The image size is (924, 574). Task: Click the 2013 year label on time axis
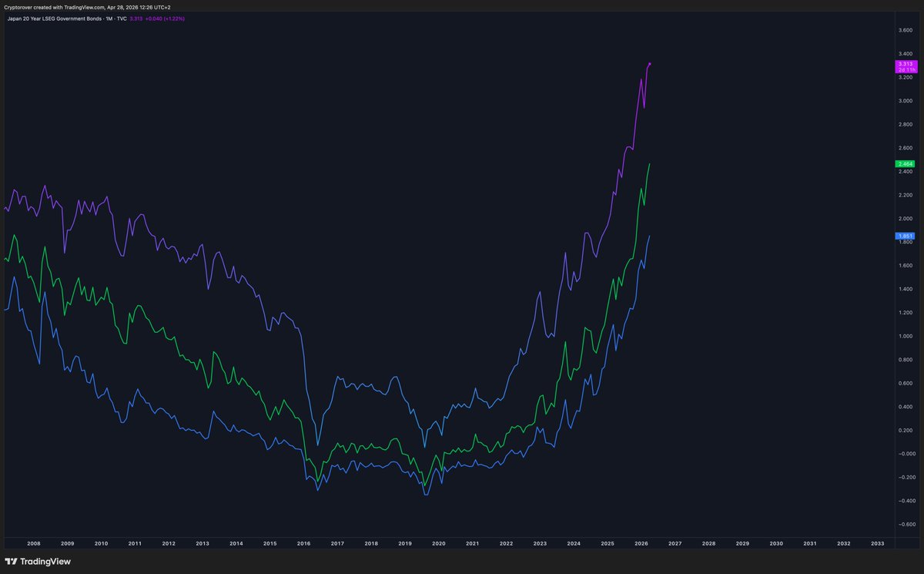[x=203, y=543]
